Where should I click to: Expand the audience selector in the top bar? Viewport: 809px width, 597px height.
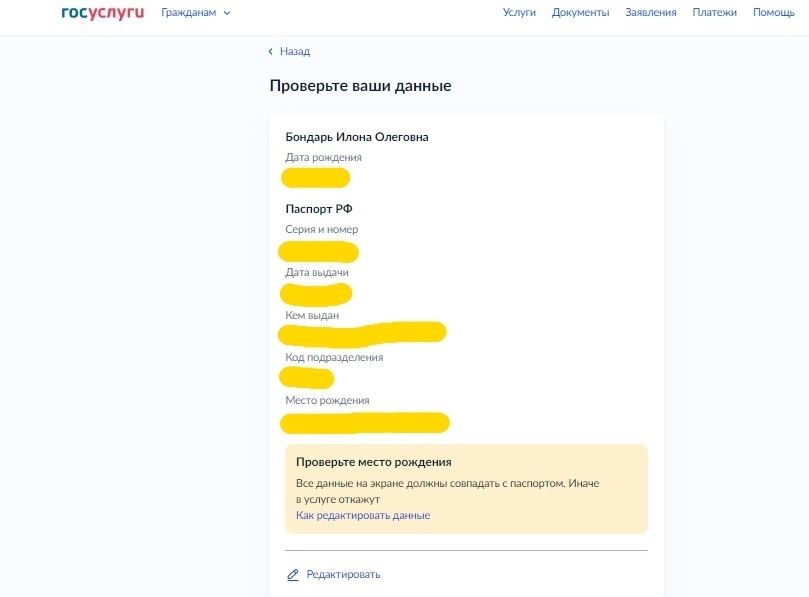pyautogui.click(x=193, y=13)
